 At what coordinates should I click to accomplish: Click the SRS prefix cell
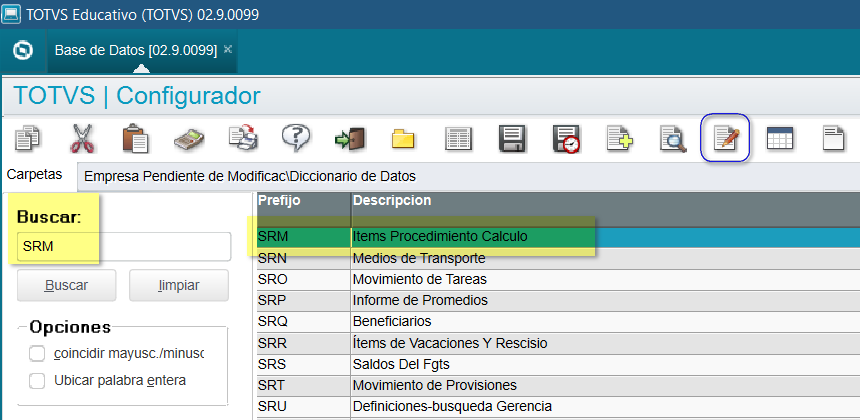point(303,364)
